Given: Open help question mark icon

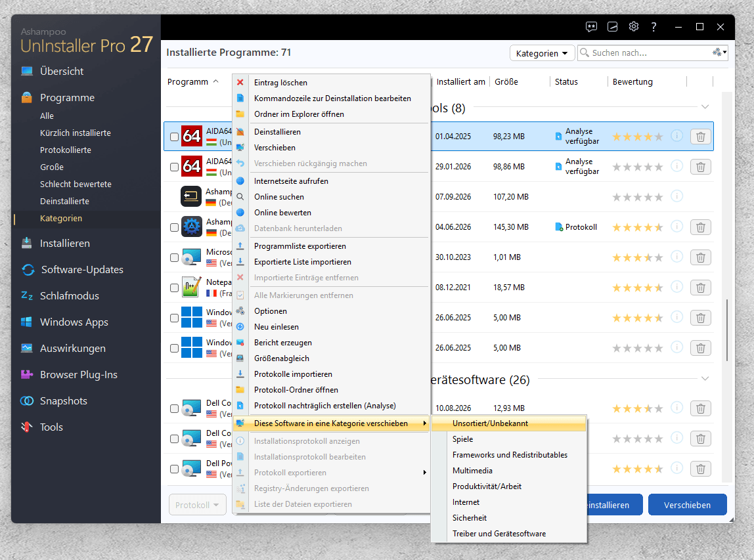Looking at the screenshot, I should [x=654, y=27].
